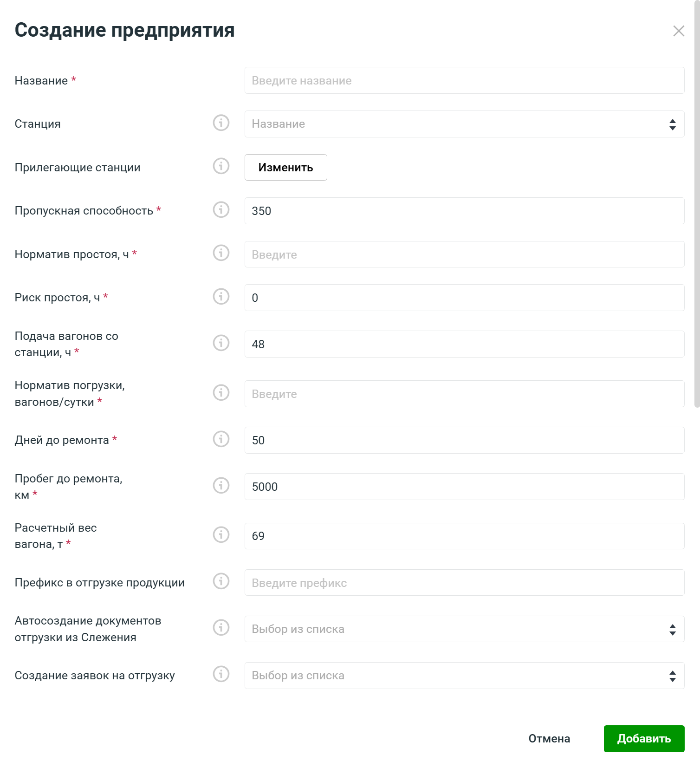Screen dimensions: 700x768
Task: Click info icon next to Станция
Action: pyautogui.click(x=221, y=123)
